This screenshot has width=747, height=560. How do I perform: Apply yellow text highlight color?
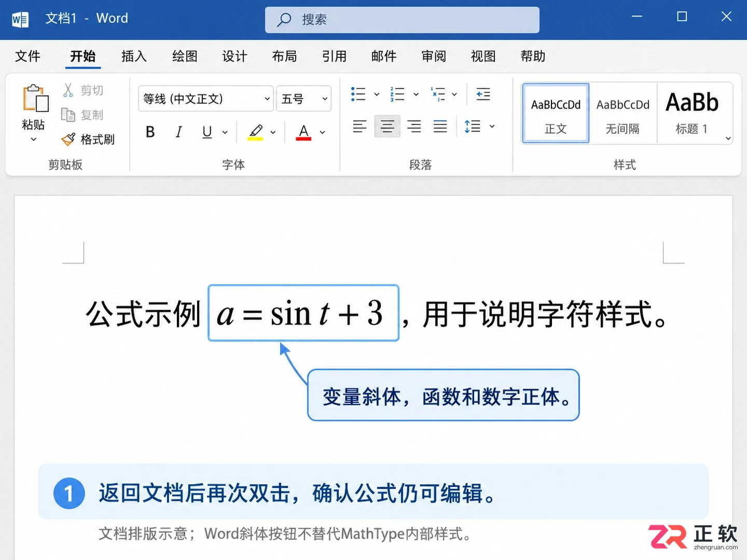pos(255,132)
